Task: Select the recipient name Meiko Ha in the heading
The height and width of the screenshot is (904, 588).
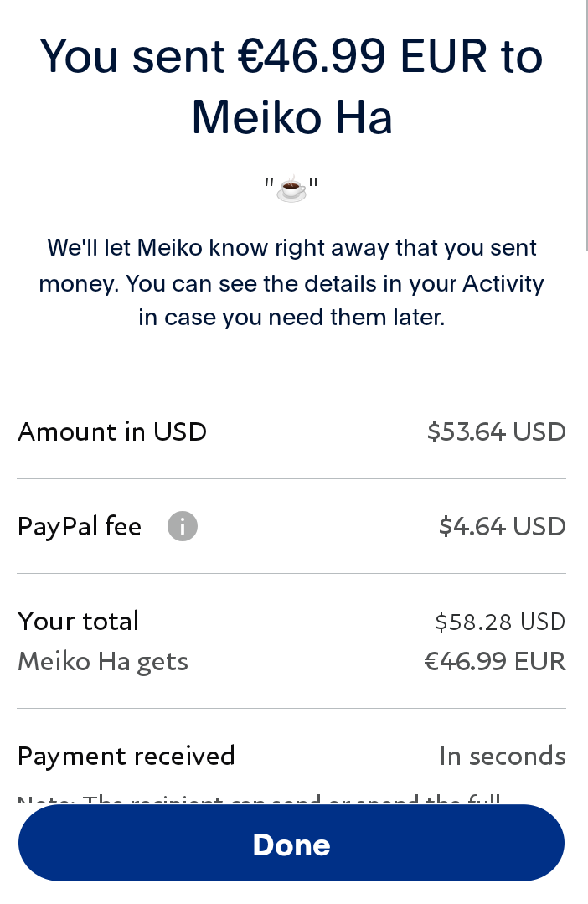Action: [x=291, y=117]
